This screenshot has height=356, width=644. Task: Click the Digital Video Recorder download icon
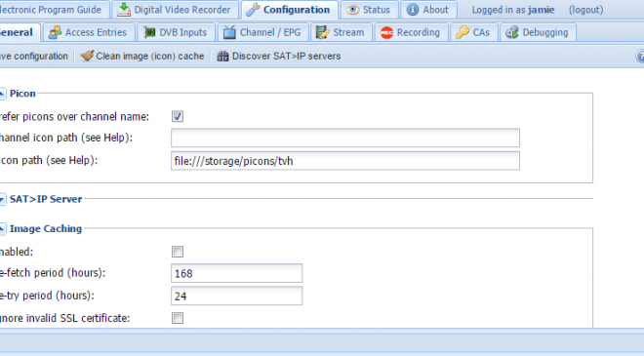click(124, 10)
